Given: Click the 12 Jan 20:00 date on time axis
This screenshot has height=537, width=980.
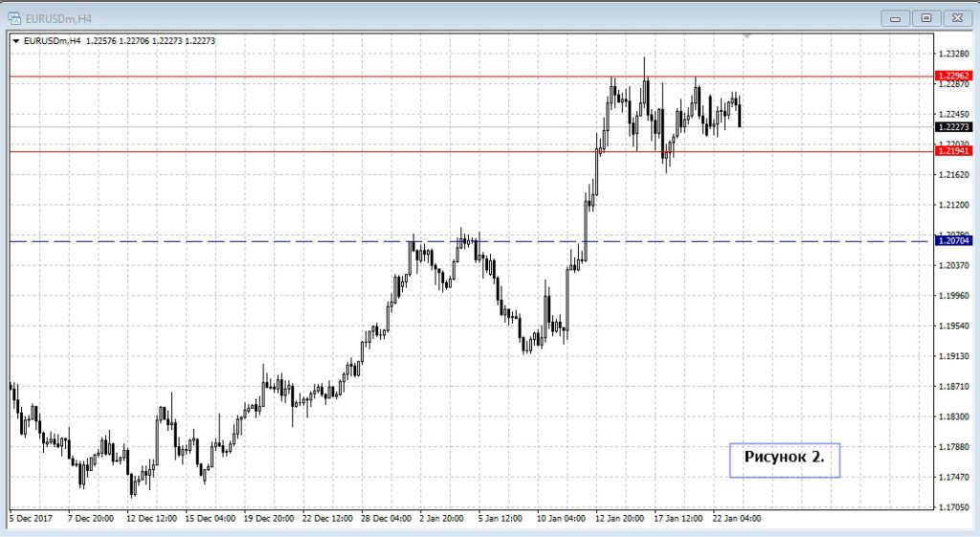Looking at the screenshot, I should click(618, 518).
